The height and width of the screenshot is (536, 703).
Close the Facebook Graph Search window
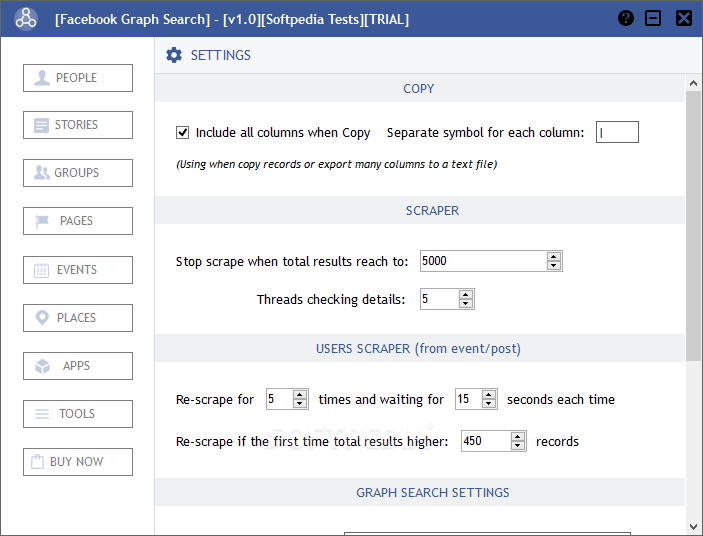[684, 18]
